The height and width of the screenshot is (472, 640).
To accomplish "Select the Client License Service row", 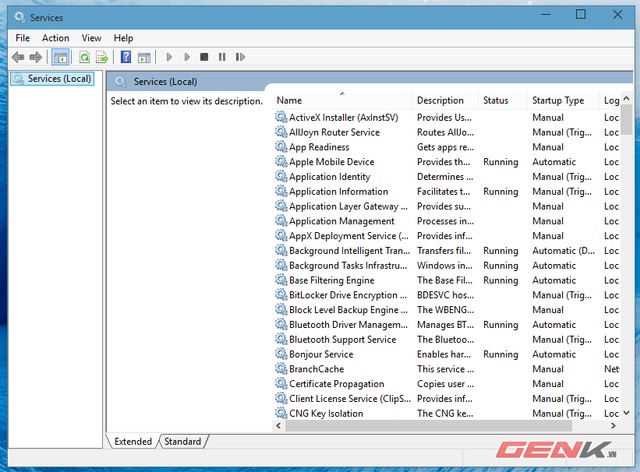I will 447,399.
